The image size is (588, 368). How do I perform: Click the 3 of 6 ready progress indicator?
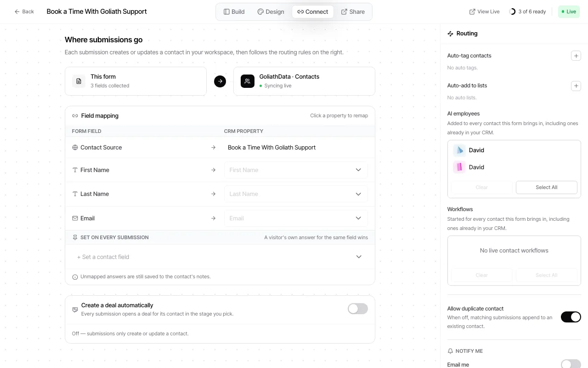527,11
